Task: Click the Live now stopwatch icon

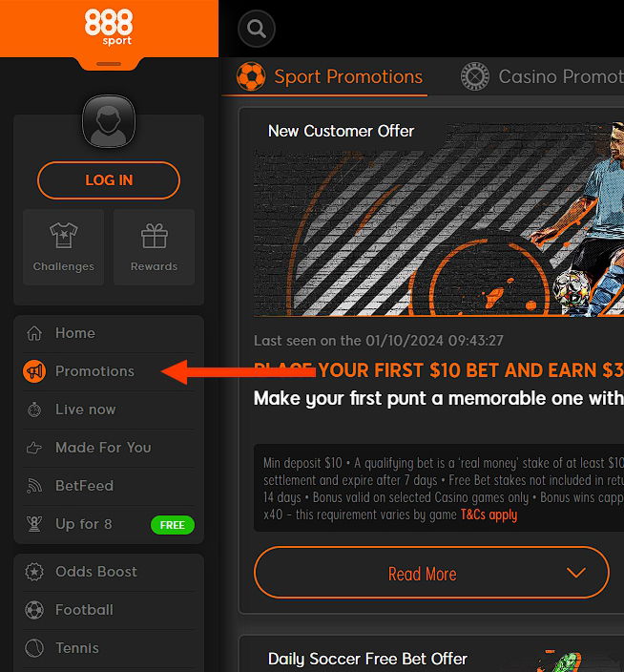Action: (34, 409)
